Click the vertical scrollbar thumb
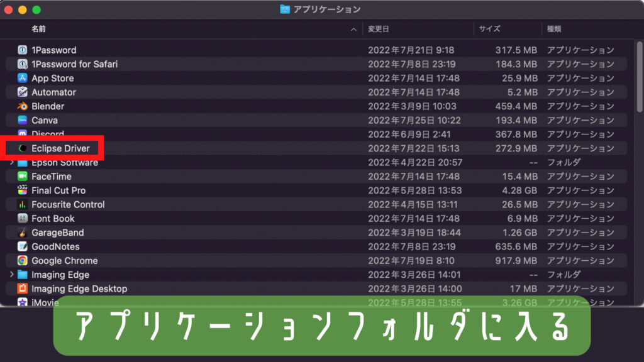Screen dimensions: 644x362 click(639, 76)
